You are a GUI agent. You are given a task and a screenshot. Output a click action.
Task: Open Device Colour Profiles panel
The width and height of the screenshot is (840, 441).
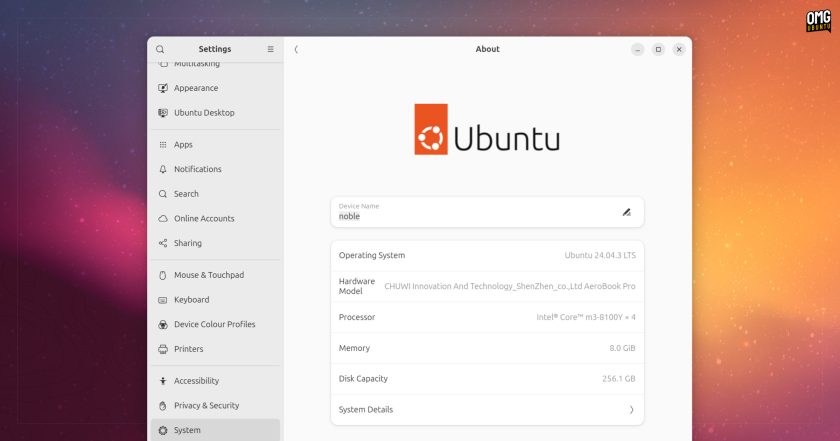click(x=215, y=325)
